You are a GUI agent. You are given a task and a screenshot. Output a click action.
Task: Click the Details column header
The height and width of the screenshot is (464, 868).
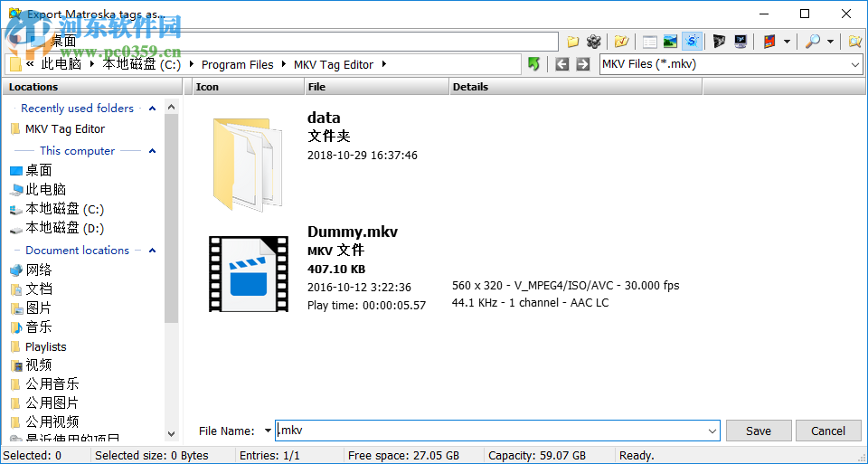pyautogui.click(x=576, y=87)
